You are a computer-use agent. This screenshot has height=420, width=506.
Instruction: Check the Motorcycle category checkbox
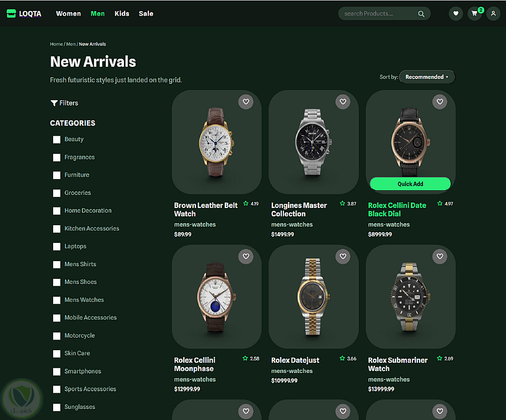pyautogui.click(x=57, y=336)
